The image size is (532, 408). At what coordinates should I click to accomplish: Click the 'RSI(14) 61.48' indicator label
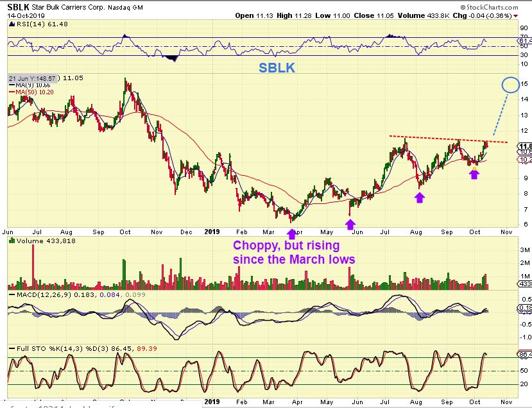(x=42, y=24)
